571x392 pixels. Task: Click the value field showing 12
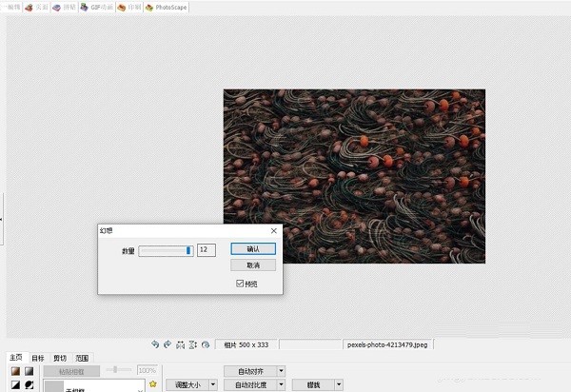pyautogui.click(x=207, y=249)
